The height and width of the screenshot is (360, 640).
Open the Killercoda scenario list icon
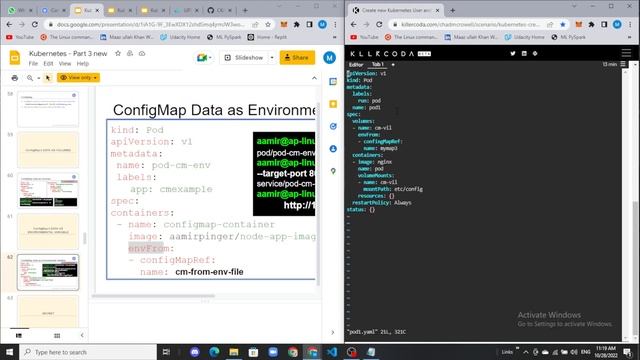(623, 64)
